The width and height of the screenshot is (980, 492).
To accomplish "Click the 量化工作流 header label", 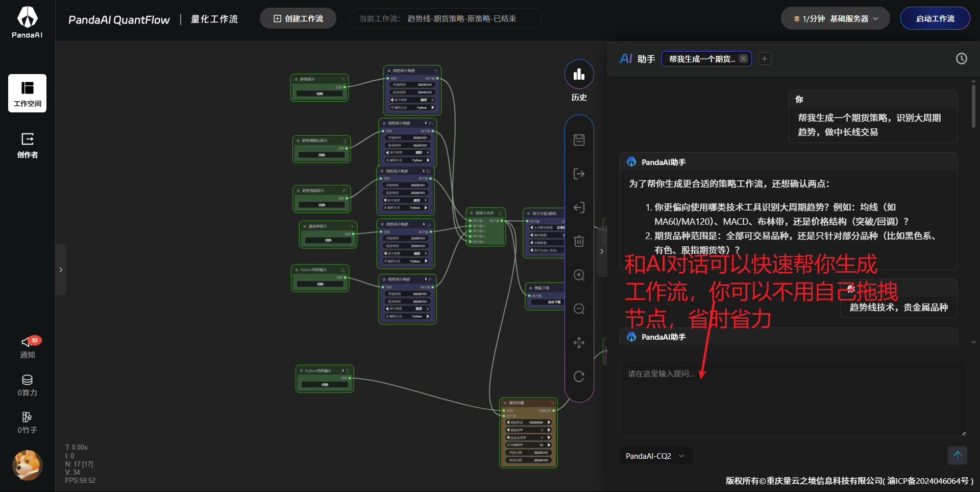I will (214, 19).
